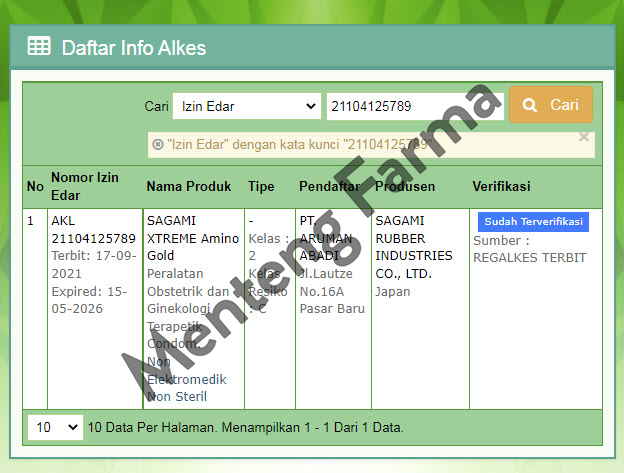This screenshot has height=473, width=624.
Task: Open the Izin Edar search-type dropdown
Action: tap(247, 106)
